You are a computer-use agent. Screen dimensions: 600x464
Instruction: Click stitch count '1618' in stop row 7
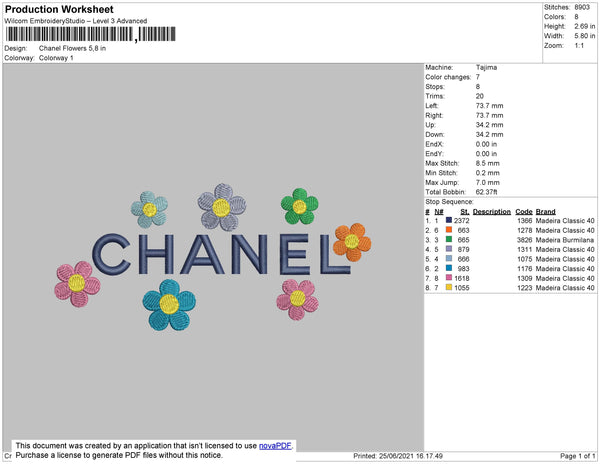pyautogui.click(x=461, y=278)
